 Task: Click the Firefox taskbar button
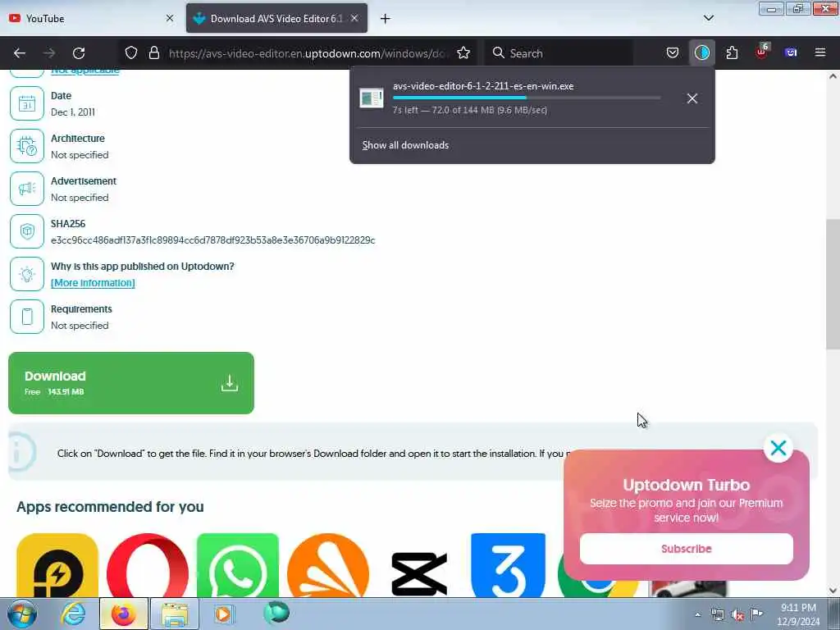coord(124,614)
